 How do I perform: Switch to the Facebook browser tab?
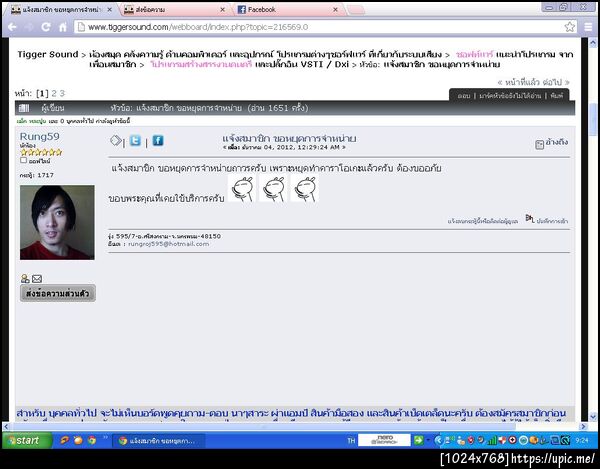287,10
